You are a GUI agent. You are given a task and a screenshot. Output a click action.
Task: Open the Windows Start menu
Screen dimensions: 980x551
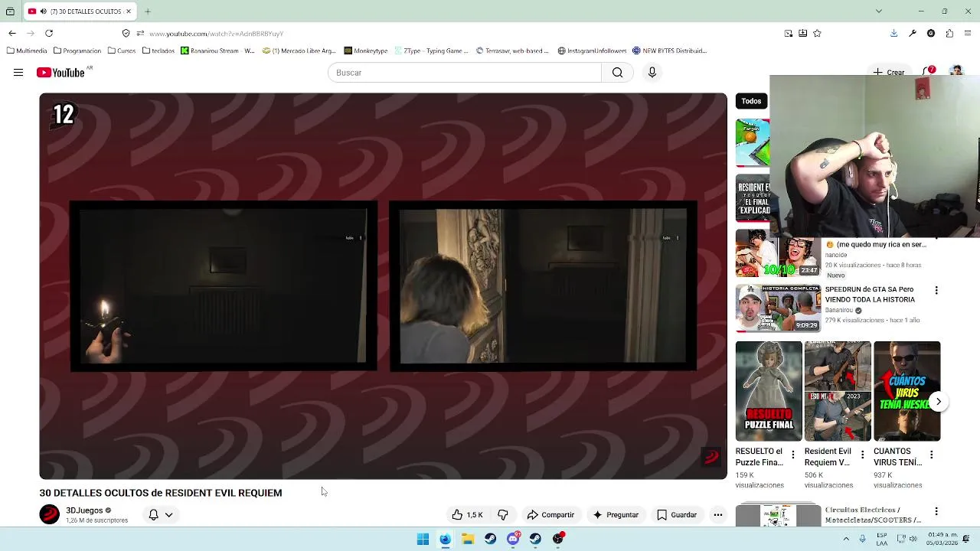[x=423, y=539]
